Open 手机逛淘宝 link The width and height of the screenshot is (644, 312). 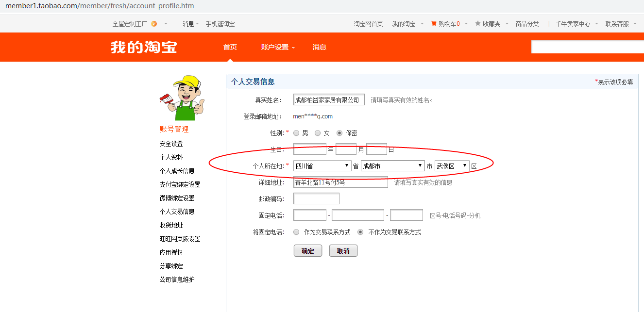coord(220,24)
